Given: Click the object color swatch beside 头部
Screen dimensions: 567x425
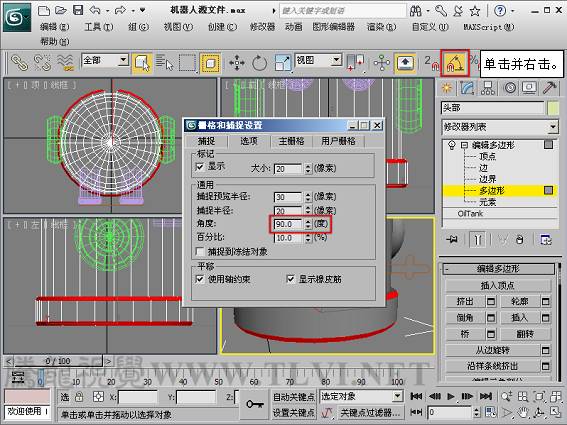Looking at the screenshot, I should [x=554, y=108].
